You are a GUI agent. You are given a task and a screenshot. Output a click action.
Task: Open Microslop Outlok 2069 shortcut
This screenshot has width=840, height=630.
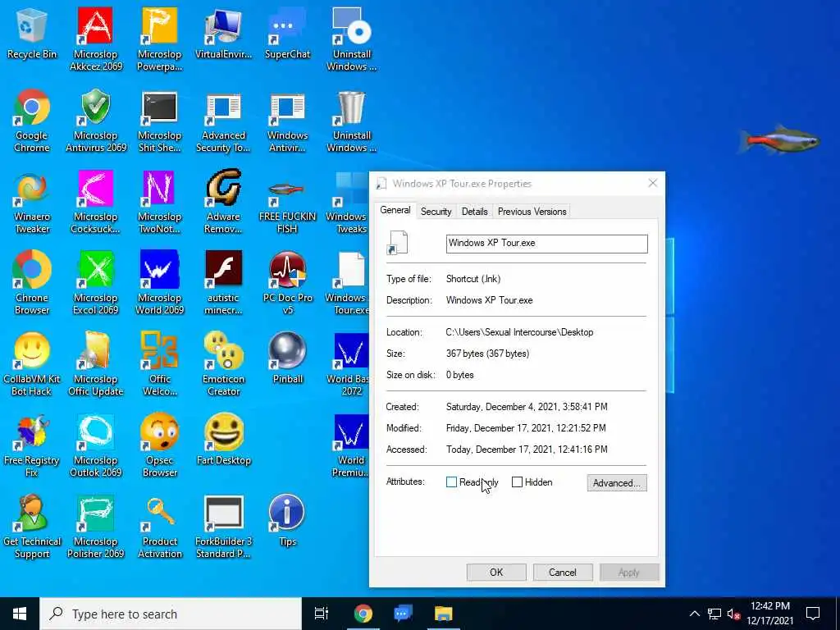[x=95, y=445]
